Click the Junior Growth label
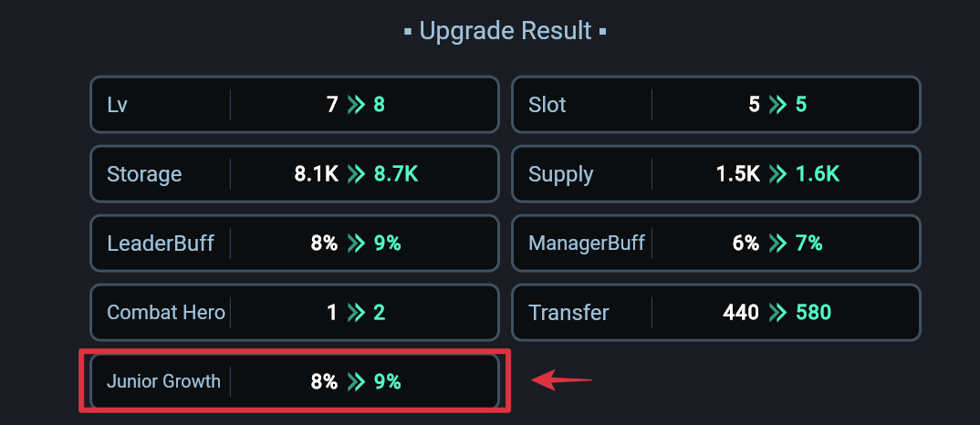 tap(163, 381)
